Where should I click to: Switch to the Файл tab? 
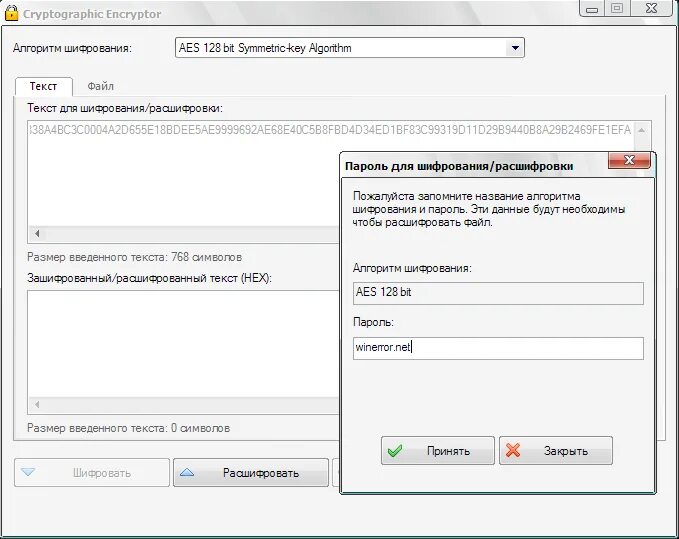[100, 86]
